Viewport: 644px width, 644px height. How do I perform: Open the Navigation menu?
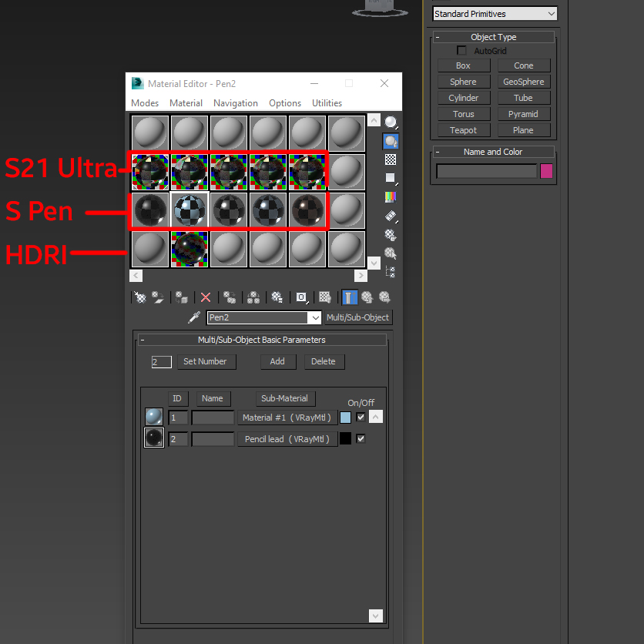[x=236, y=103]
